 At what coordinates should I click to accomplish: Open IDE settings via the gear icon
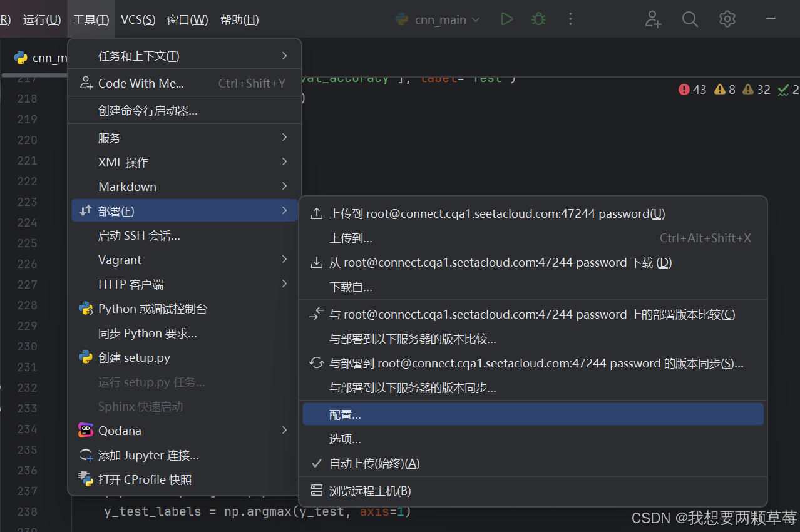coord(727,19)
